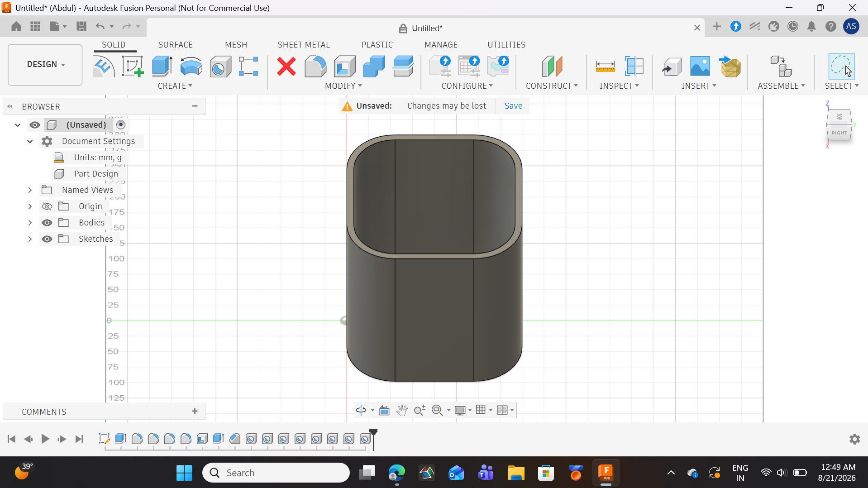This screenshot has height=488, width=868.
Task: Add a new comment with plus button
Action: point(195,411)
